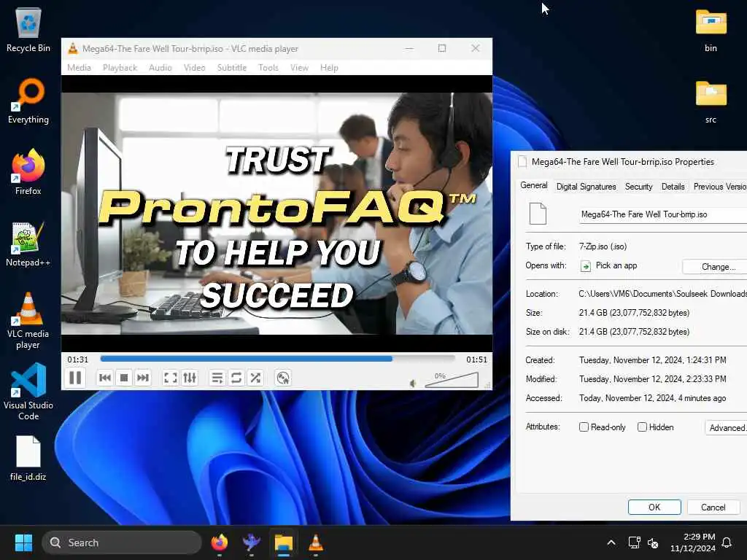Click the VLC cone taskbar icon

click(x=315, y=542)
